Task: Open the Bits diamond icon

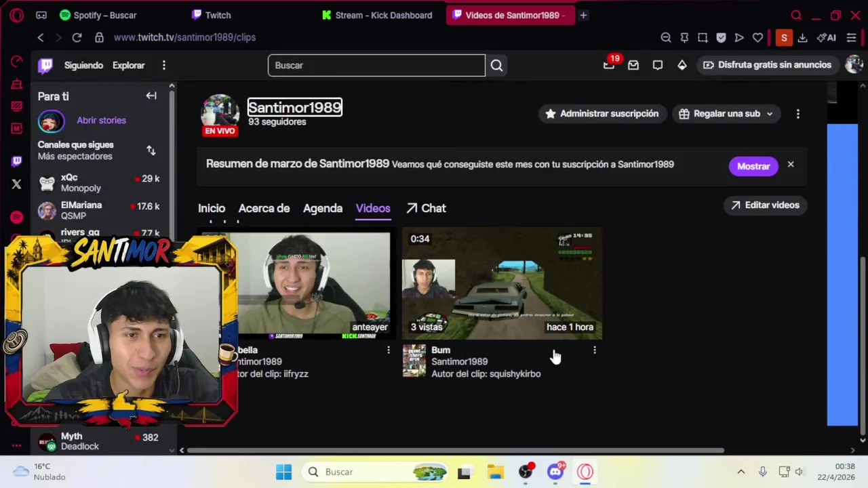Action: click(682, 65)
